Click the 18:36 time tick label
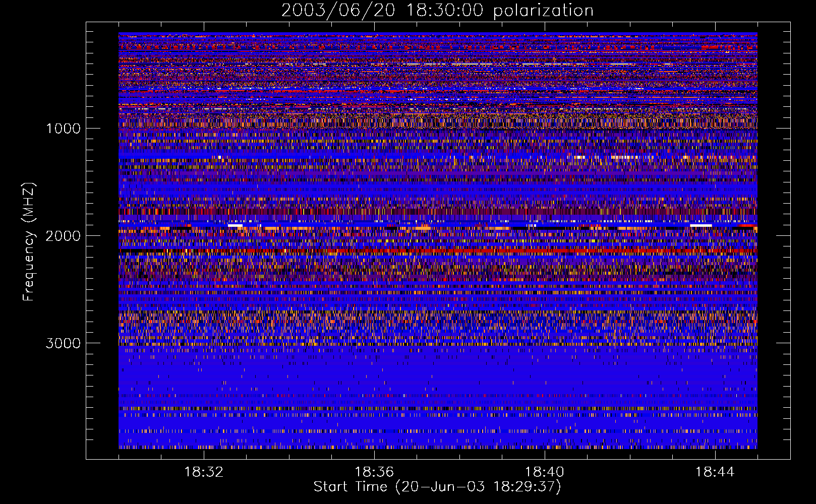This screenshot has width=816, height=504. click(374, 472)
